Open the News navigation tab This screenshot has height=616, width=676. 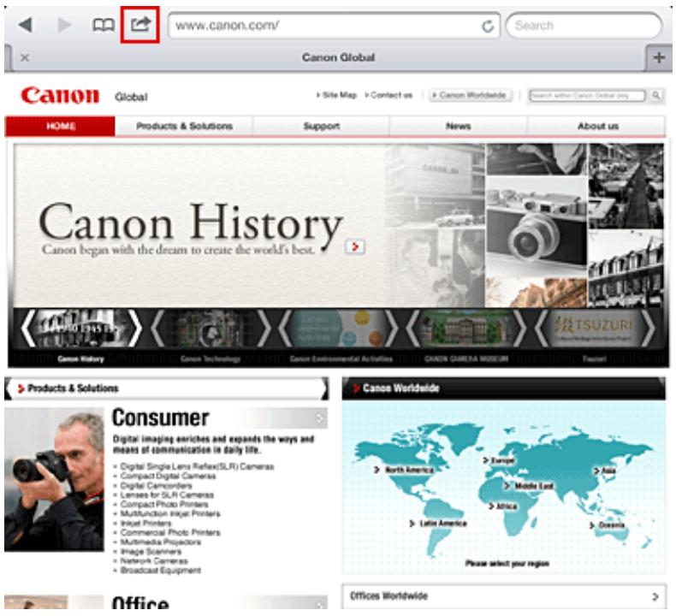[459, 126]
